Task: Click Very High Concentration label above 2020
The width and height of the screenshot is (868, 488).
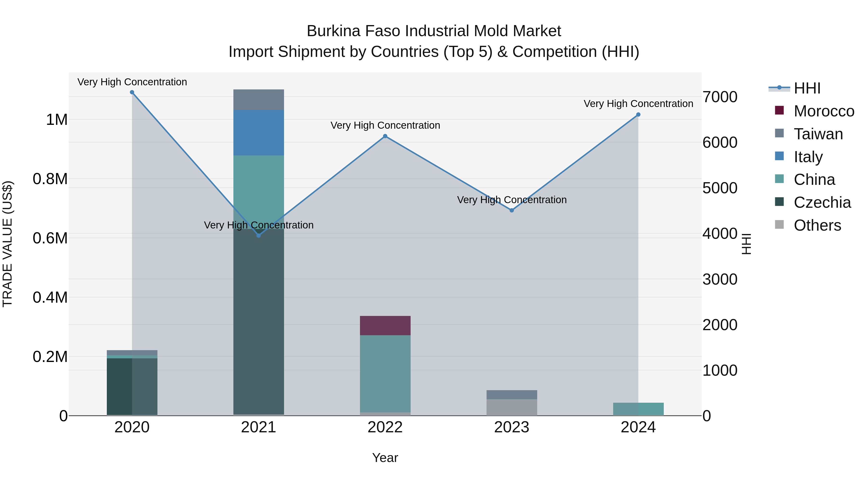Action: point(132,82)
